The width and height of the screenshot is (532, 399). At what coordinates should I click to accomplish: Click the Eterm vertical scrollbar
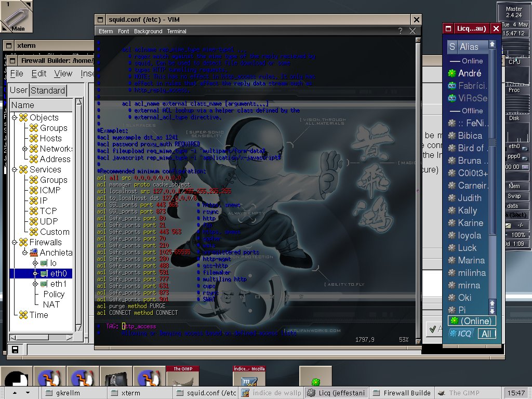click(418, 190)
